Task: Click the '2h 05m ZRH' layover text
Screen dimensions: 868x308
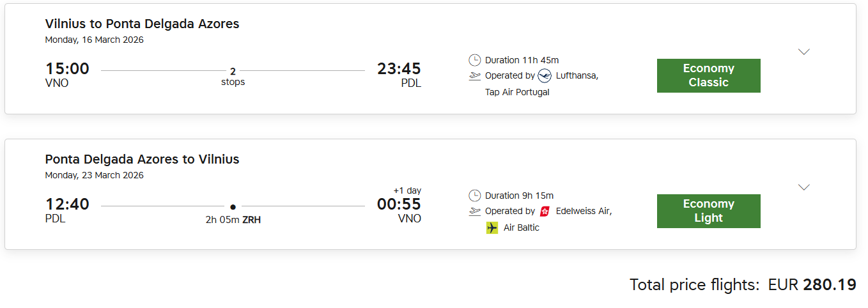Action: 233,220
